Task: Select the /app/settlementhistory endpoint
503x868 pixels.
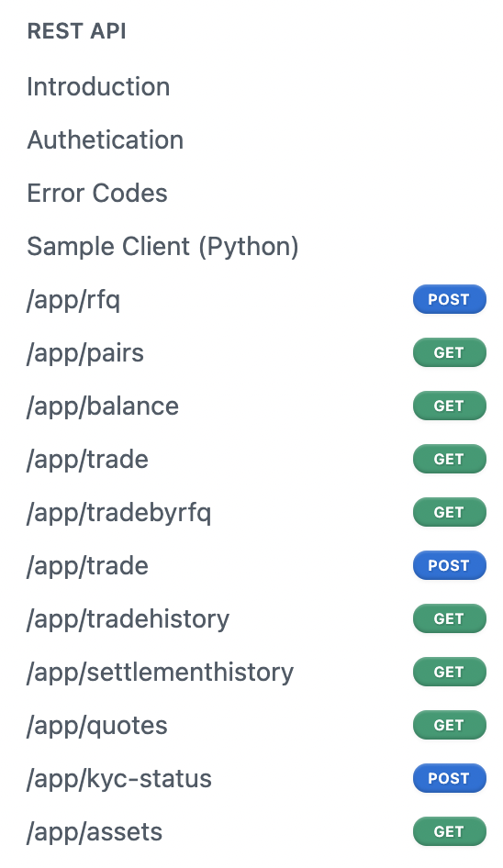Action: (x=160, y=672)
